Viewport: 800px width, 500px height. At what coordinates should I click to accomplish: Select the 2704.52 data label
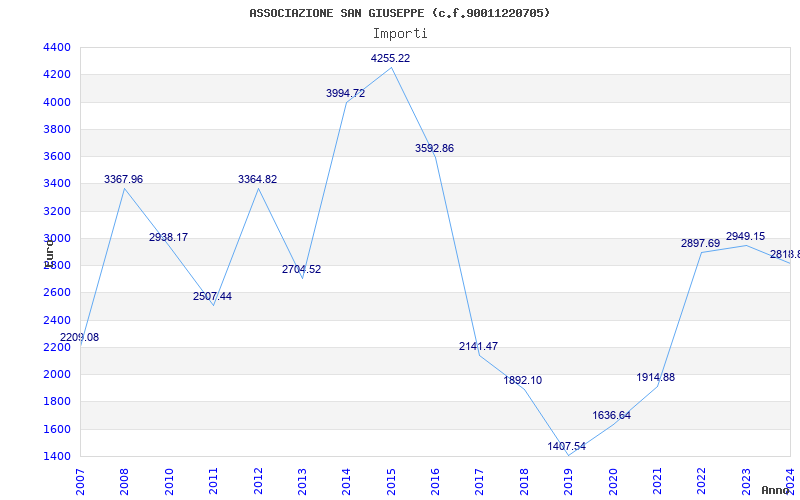(302, 269)
